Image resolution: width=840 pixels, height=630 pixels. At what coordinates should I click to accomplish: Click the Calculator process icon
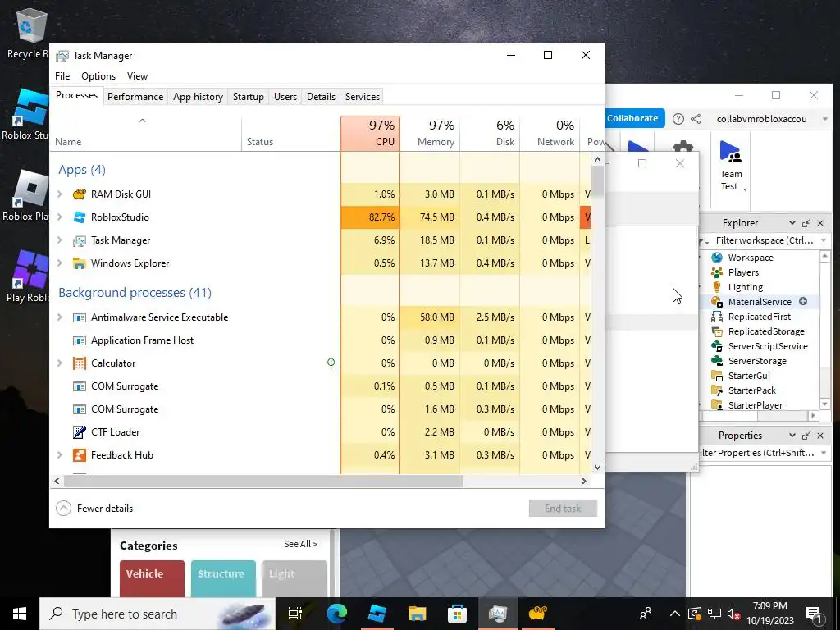(80, 363)
